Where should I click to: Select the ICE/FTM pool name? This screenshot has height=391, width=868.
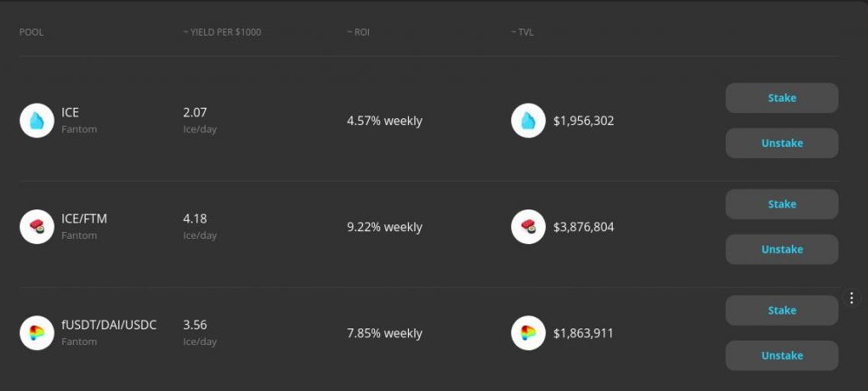pos(84,219)
